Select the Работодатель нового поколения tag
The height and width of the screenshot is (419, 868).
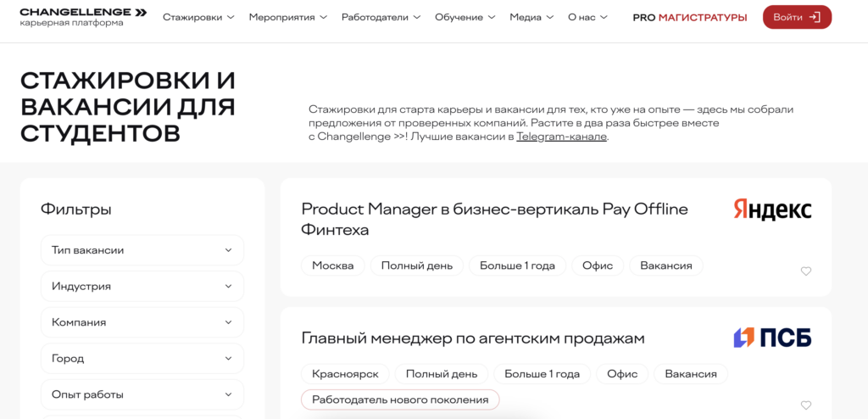point(400,399)
